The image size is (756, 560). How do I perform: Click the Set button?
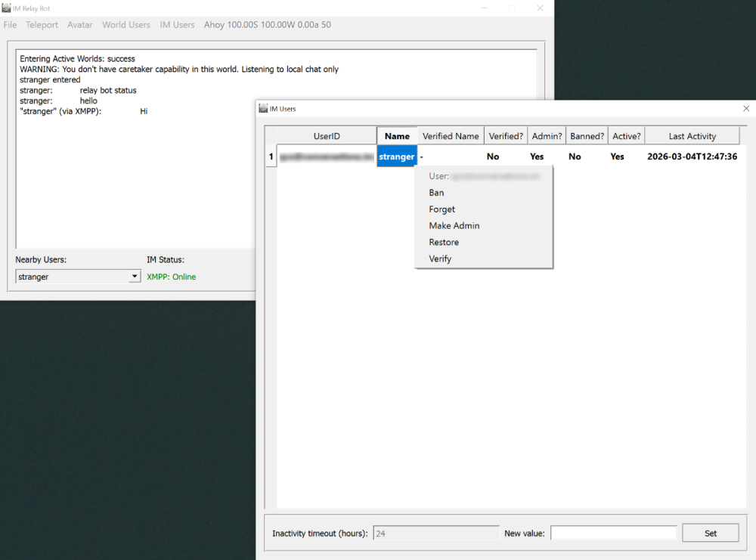(710, 532)
